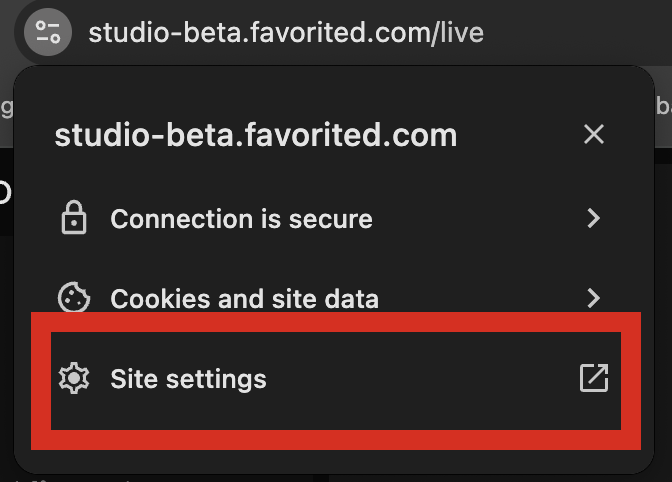Focus the address bar on the domain text
Screen dimensions: 672x482
click(x=260, y=32)
